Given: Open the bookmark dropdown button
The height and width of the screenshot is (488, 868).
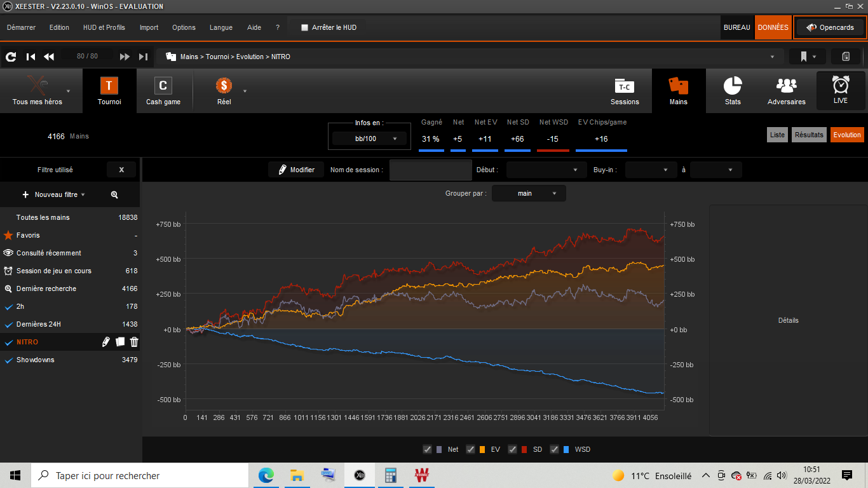Looking at the screenshot, I should click(x=808, y=57).
